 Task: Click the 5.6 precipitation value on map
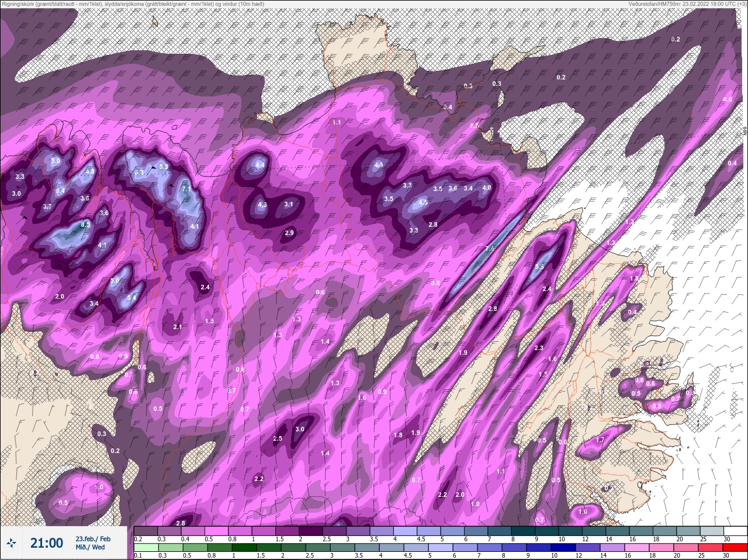(539, 267)
